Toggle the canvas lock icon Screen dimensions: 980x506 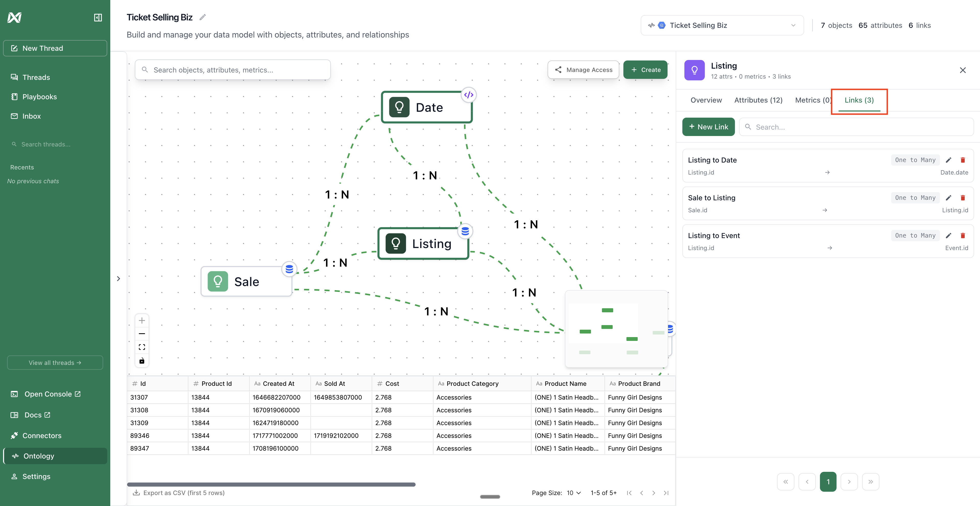pyautogui.click(x=142, y=361)
